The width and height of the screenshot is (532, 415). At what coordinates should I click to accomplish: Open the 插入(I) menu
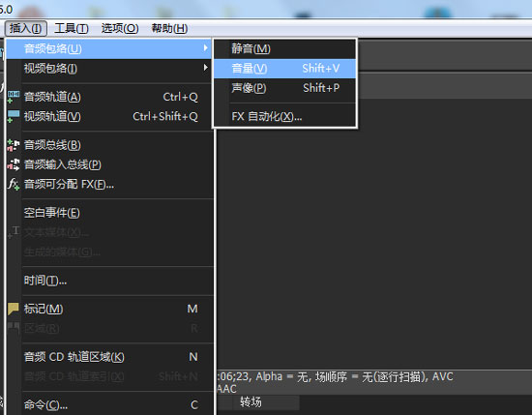point(26,28)
